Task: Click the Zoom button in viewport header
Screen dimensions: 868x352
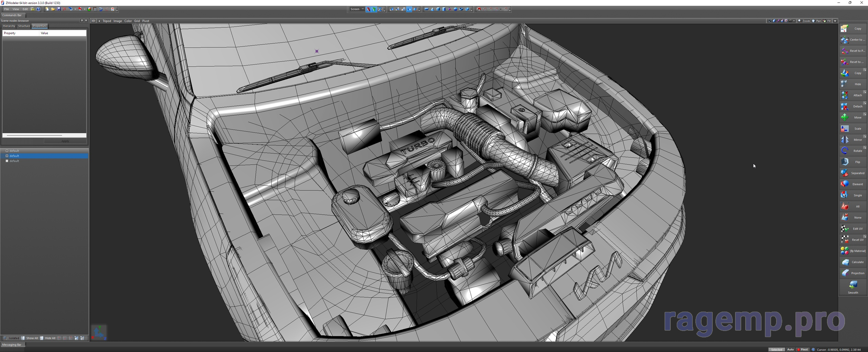Action: 804,21
